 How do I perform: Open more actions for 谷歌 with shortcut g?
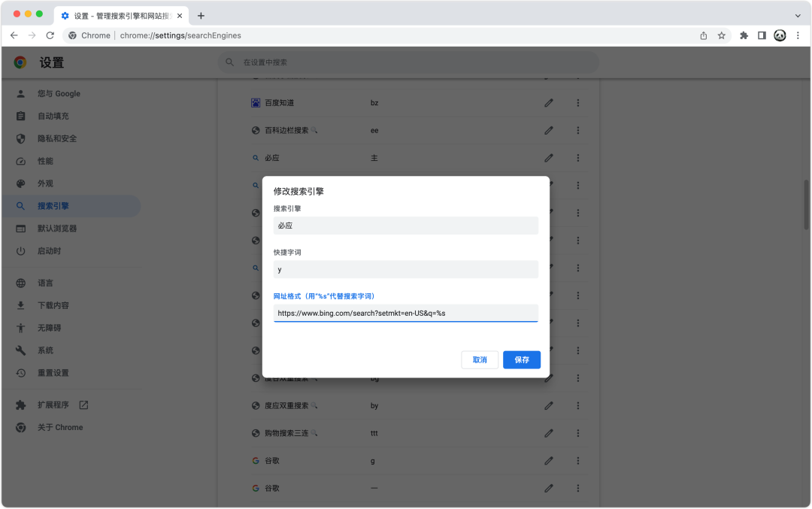click(578, 461)
